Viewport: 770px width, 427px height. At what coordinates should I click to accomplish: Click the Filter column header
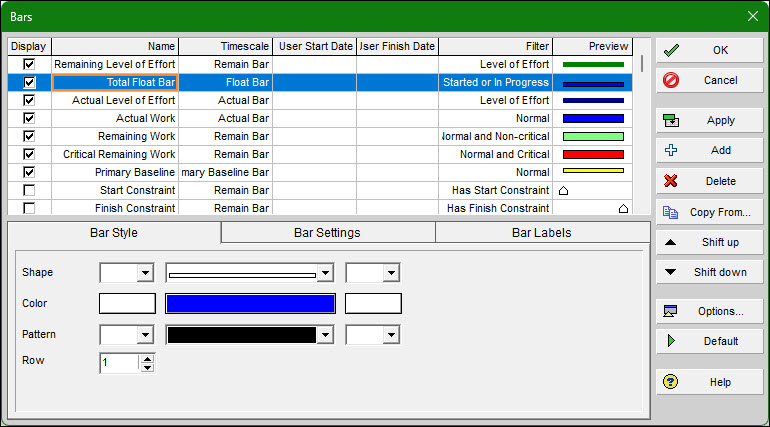coord(495,46)
